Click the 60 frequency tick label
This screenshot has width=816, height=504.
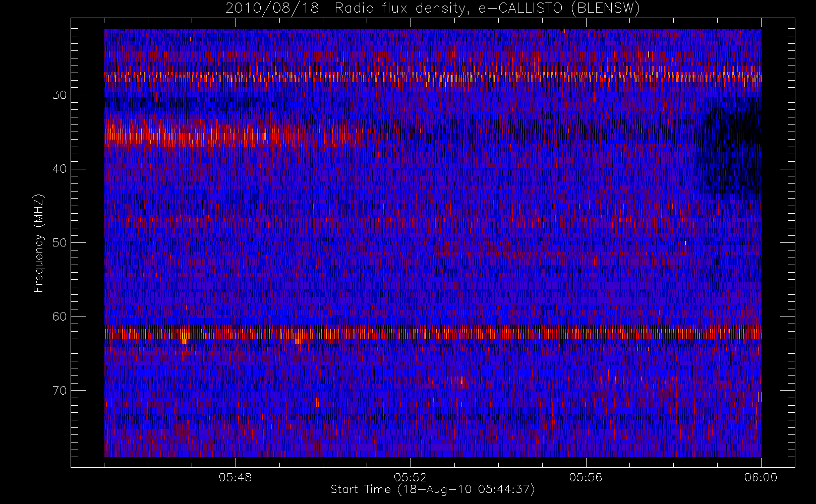pos(59,317)
